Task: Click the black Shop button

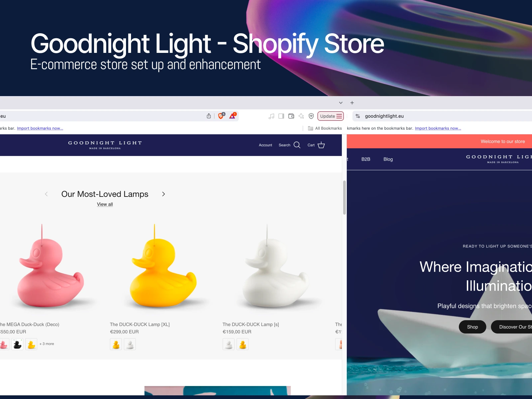Action: coord(472,327)
